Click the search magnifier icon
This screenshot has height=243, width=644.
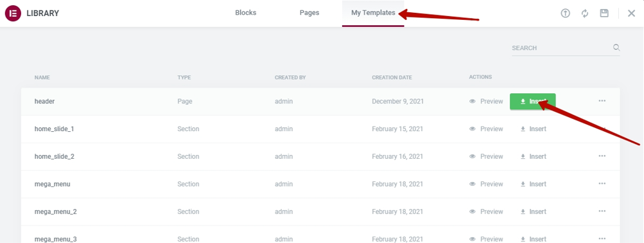coord(616,48)
